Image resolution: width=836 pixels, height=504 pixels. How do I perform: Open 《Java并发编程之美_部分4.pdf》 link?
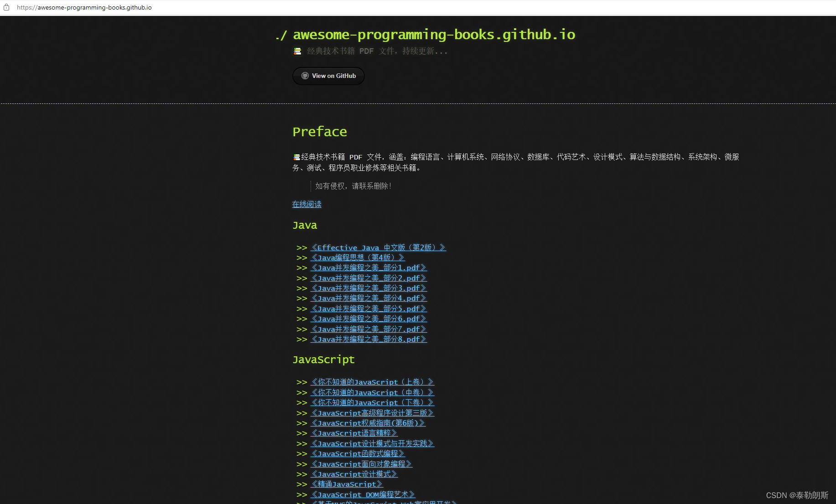369,298
